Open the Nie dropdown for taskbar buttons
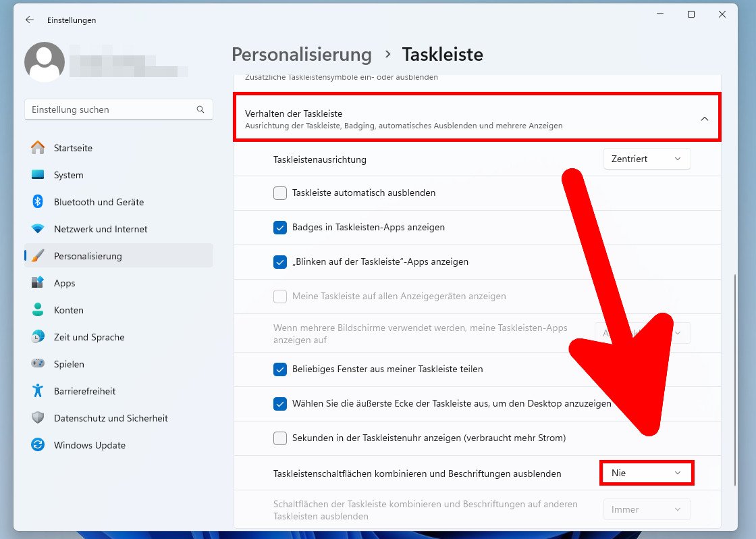 pos(646,473)
